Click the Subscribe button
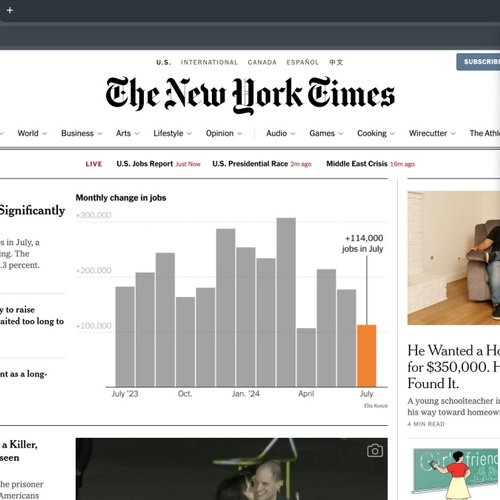 click(x=478, y=62)
